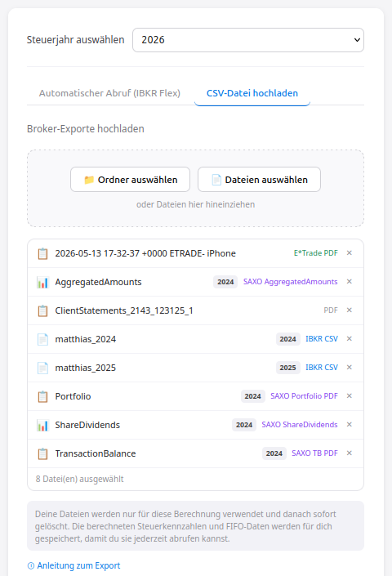Image resolution: width=392 pixels, height=576 pixels.
Task: Click 2024 badge on Portfolio row
Action: pos(253,397)
